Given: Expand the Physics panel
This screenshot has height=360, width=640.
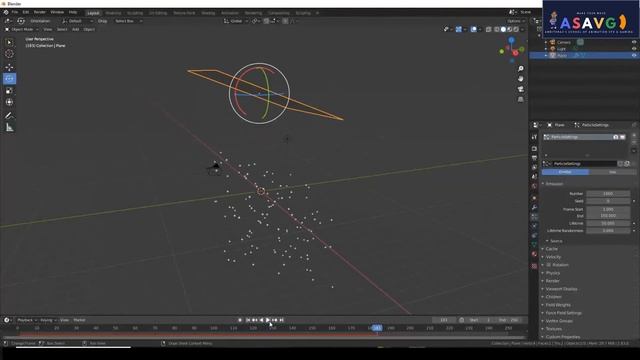Looking at the screenshot, I should point(553,273).
